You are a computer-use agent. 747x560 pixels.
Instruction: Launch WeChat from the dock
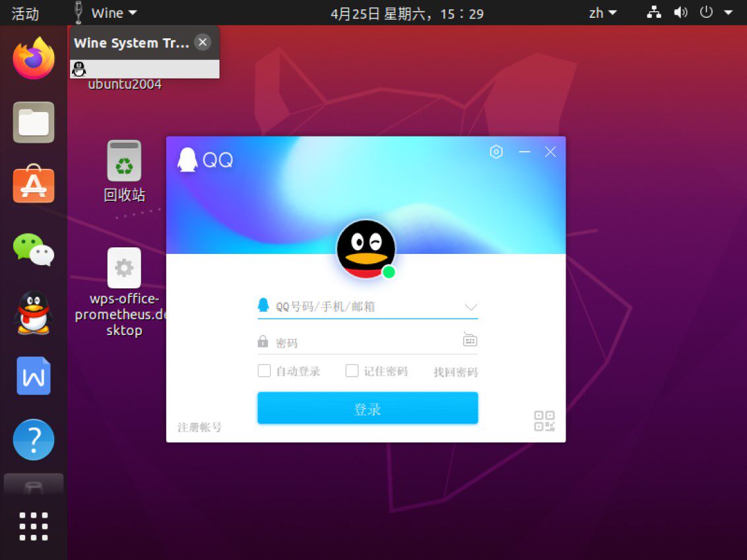pyautogui.click(x=34, y=249)
